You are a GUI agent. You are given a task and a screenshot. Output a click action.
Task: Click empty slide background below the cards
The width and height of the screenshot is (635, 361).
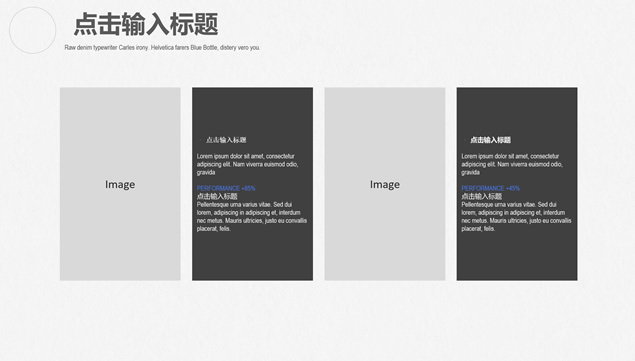coord(318,320)
